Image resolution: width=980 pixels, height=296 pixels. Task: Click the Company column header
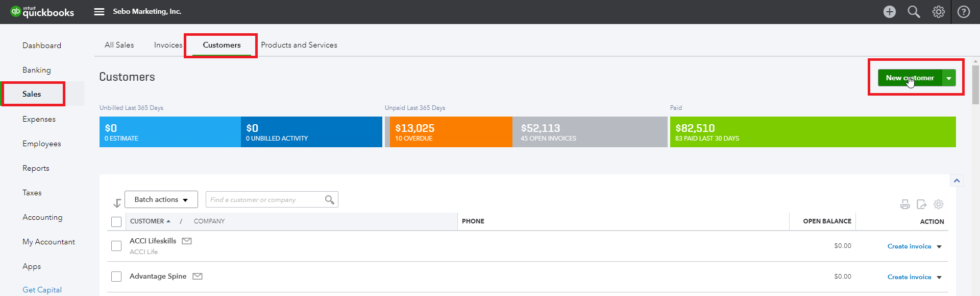coord(209,221)
